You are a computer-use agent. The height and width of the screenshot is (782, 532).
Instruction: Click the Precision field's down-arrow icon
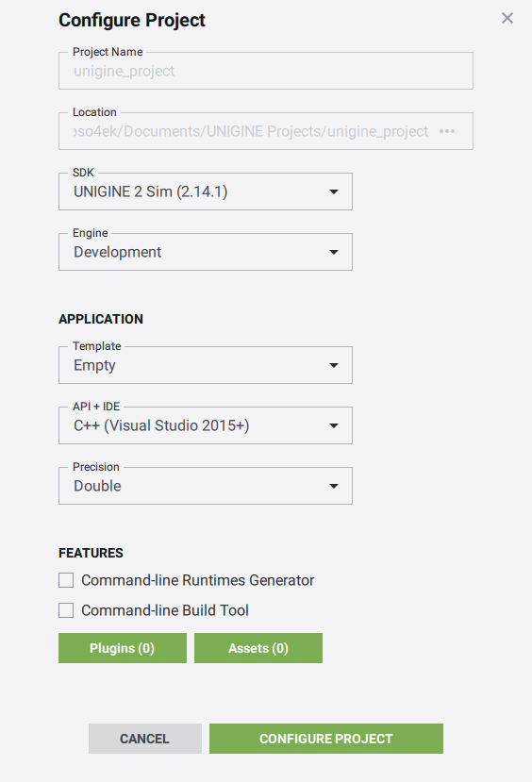[x=334, y=486]
